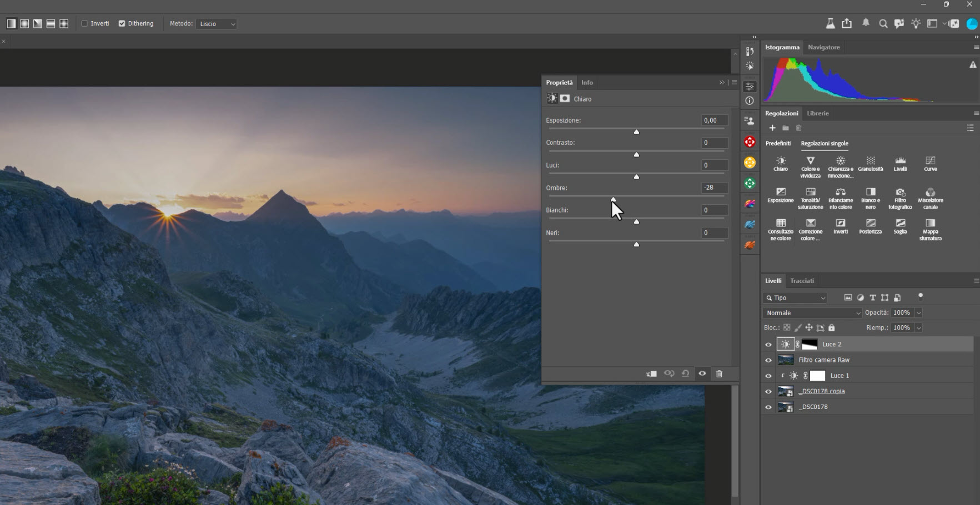This screenshot has height=505, width=980.
Task: Open the Metodo Liscio dropdown
Action: click(217, 24)
